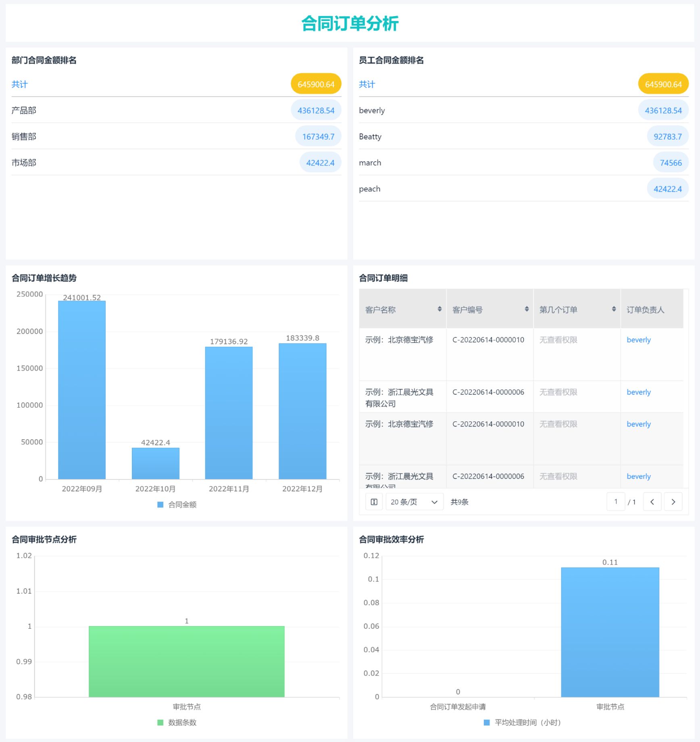Select the 订单负责人 column header
The image size is (700, 742).
tap(652, 309)
